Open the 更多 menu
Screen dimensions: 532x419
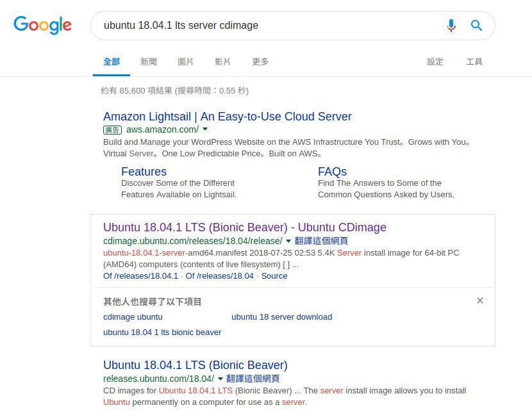260,62
